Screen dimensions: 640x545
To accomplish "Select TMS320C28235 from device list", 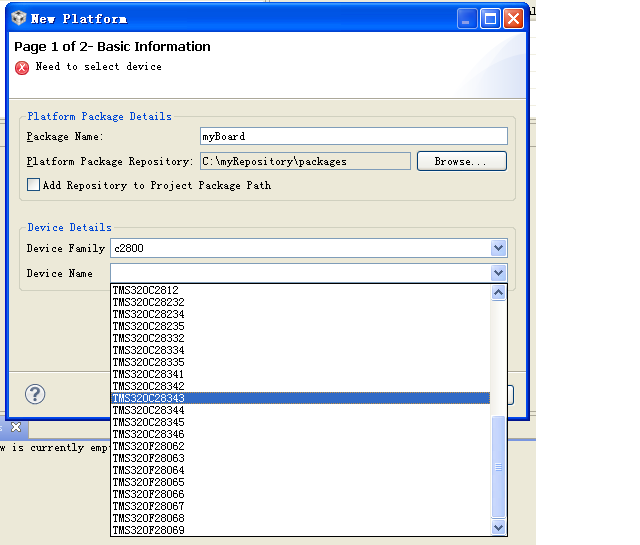I will click(300, 326).
